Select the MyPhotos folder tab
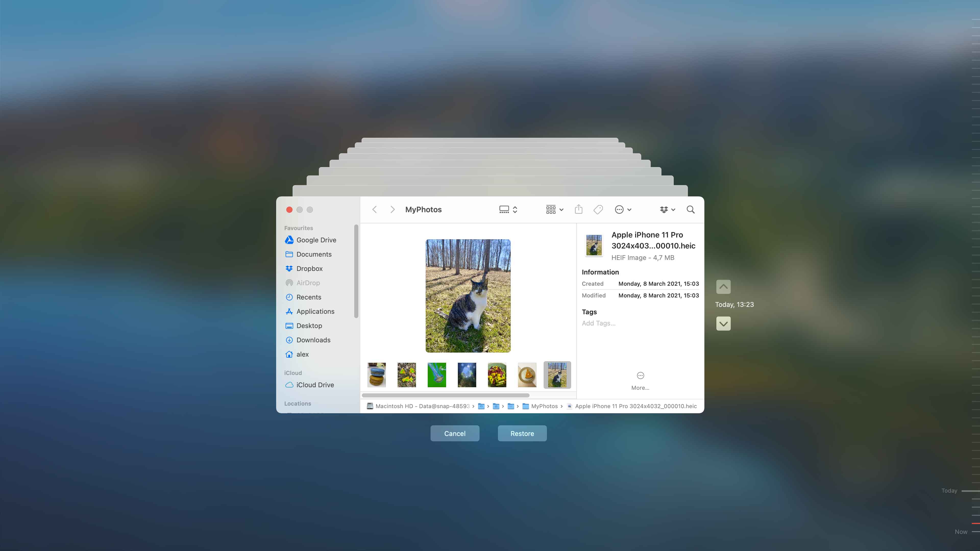980x551 pixels. pos(423,209)
